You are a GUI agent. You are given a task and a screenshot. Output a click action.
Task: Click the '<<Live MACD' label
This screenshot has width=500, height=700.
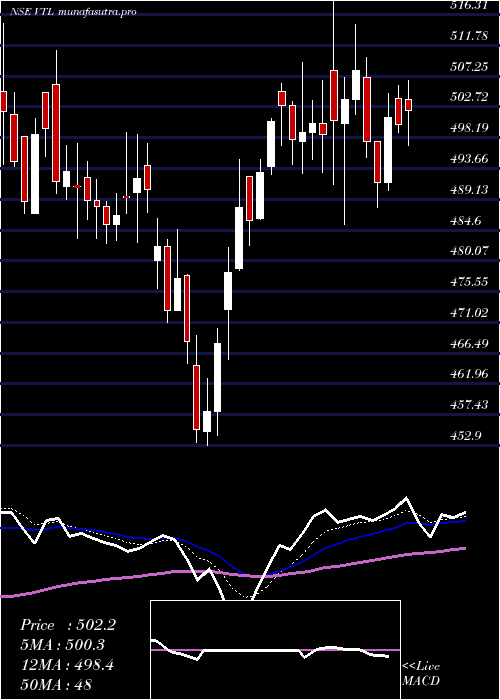(x=421, y=674)
